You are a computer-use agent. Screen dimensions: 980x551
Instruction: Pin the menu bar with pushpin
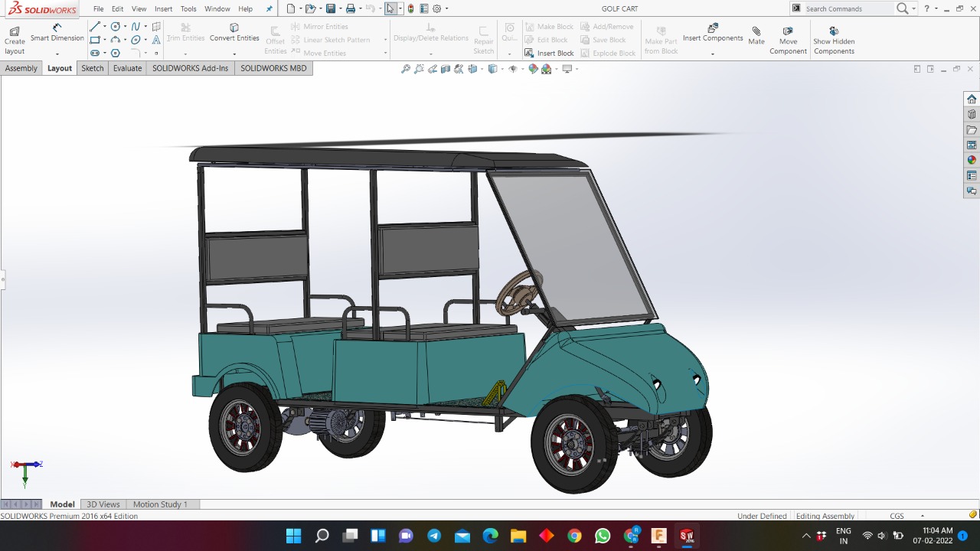click(269, 9)
